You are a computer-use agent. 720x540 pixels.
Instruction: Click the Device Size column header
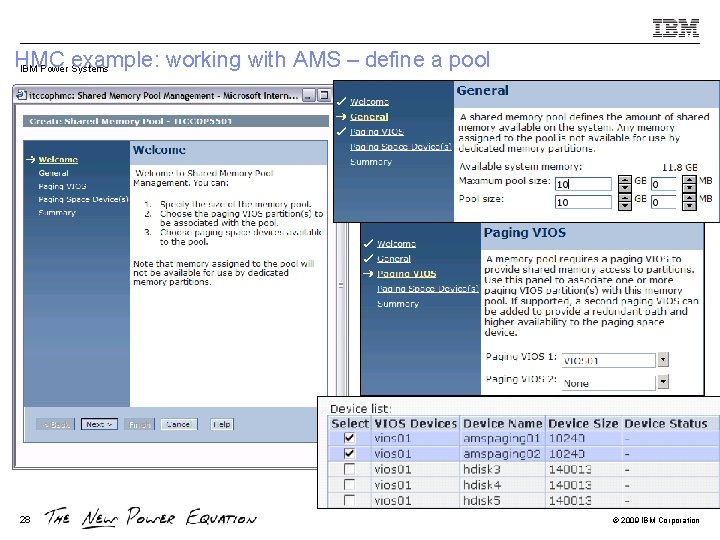[x=583, y=423]
